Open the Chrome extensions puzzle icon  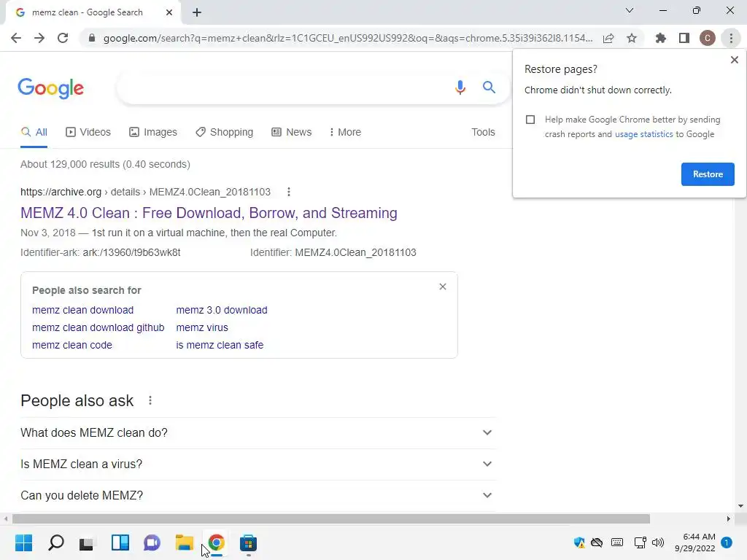pos(660,38)
